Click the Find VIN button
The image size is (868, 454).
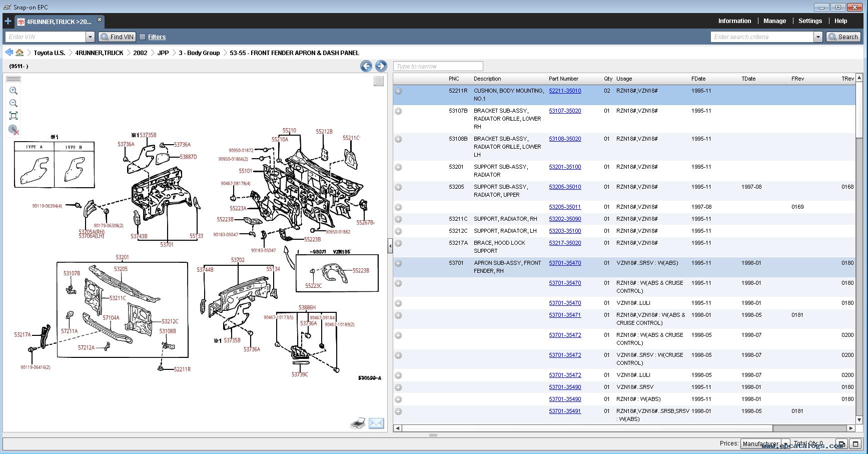point(117,37)
